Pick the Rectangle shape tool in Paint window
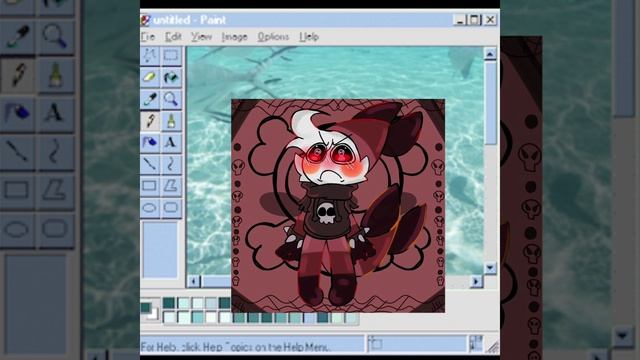Screen dimensions: 640x360 point(150,186)
